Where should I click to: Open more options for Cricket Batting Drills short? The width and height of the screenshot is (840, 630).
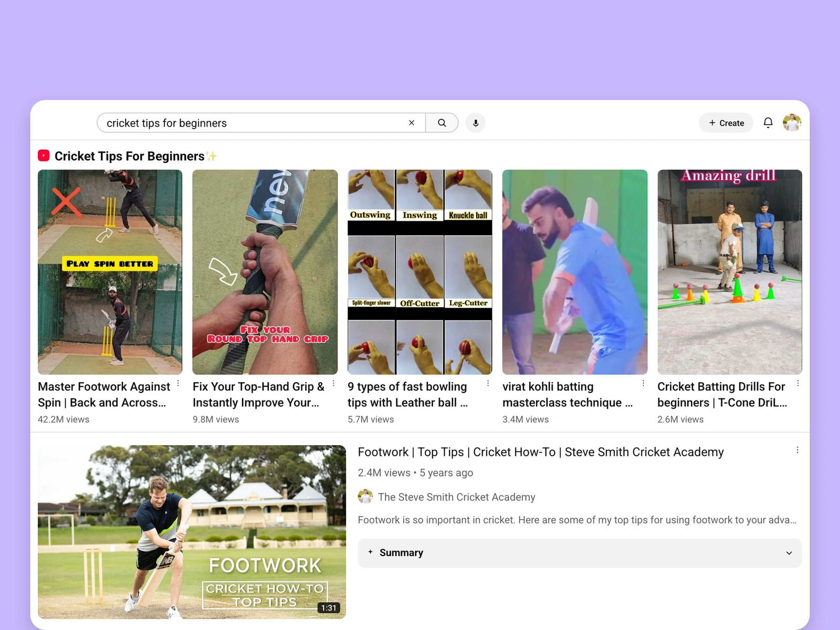(798, 383)
